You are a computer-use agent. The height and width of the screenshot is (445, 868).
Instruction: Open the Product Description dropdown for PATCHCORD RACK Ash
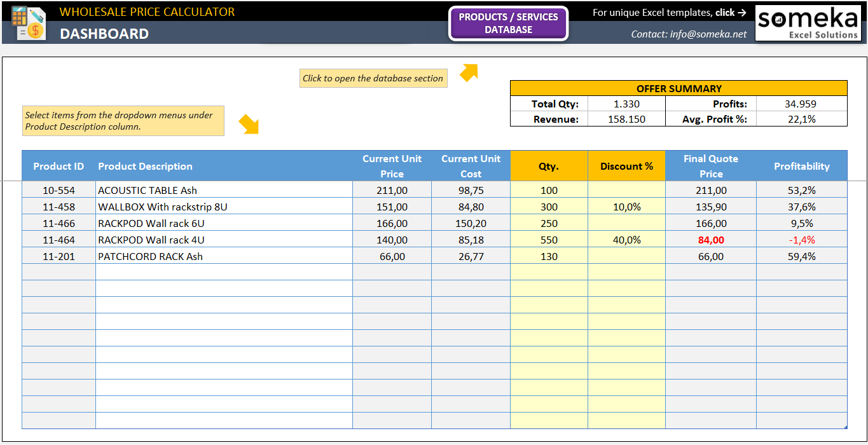pyautogui.click(x=223, y=256)
